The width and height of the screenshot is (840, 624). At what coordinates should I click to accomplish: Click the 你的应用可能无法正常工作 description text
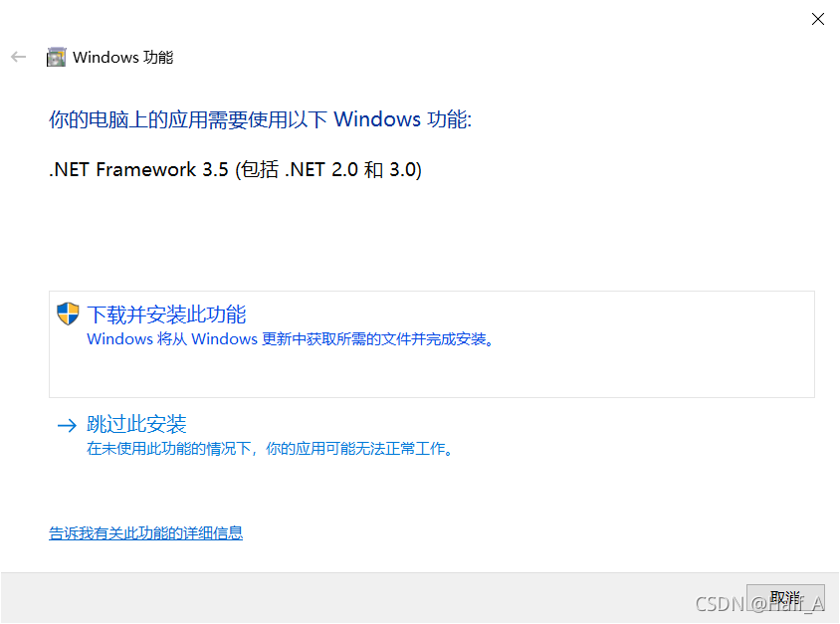[x=360, y=448]
